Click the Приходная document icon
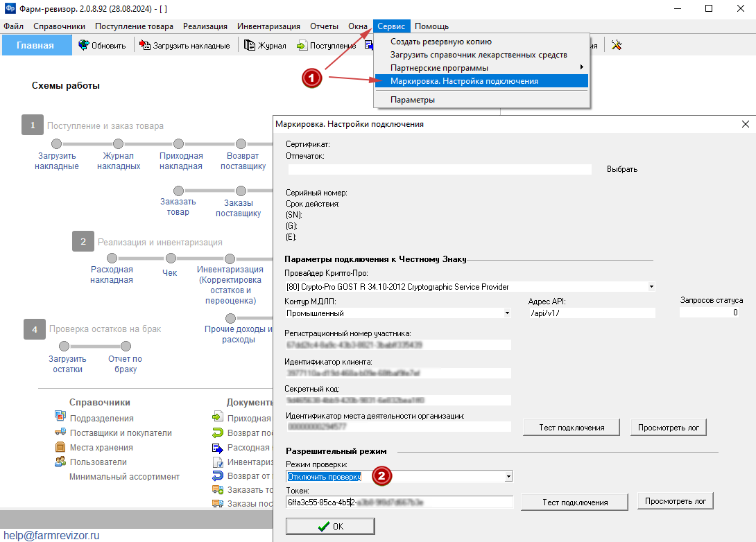This screenshot has width=756, height=542. click(218, 417)
